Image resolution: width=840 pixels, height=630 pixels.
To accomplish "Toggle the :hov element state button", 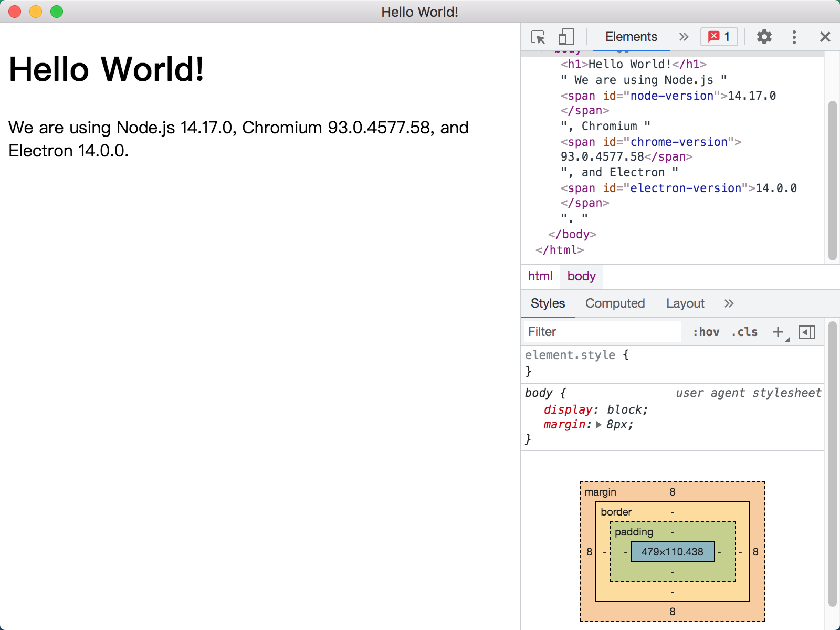I will pyautogui.click(x=706, y=332).
